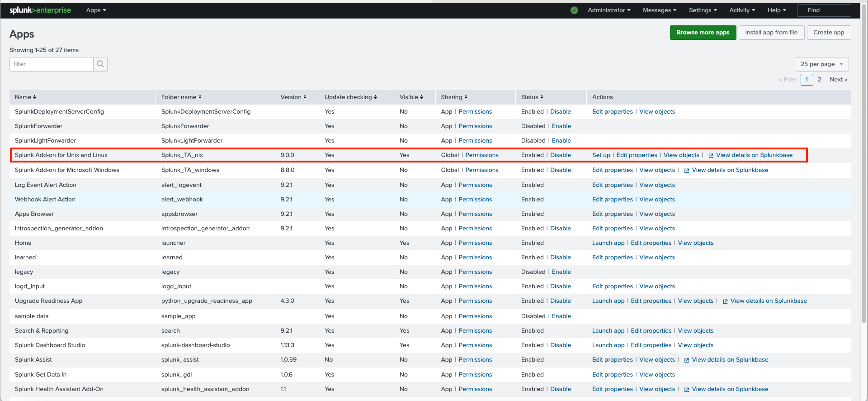Enable the sample data app
The width and height of the screenshot is (868, 401).
561,316
